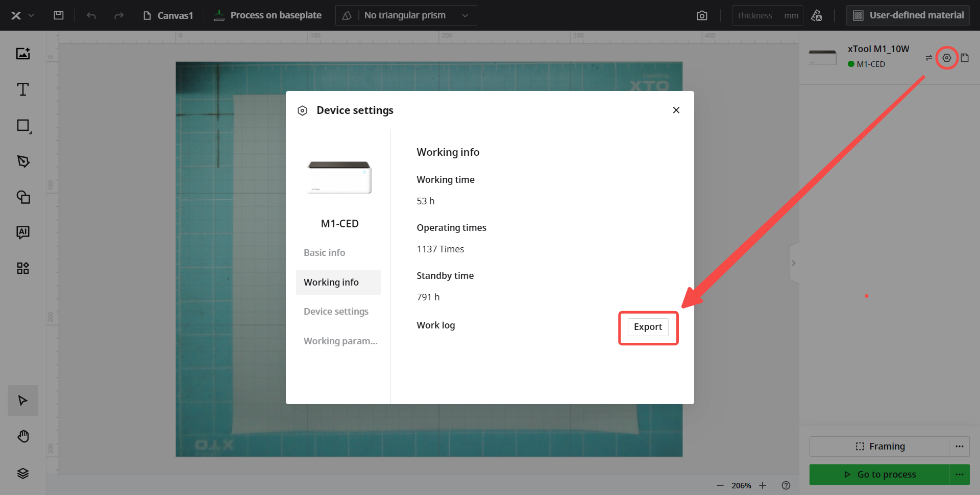980x495 pixels.
Task: Open Working parameters tab
Action: point(340,341)
